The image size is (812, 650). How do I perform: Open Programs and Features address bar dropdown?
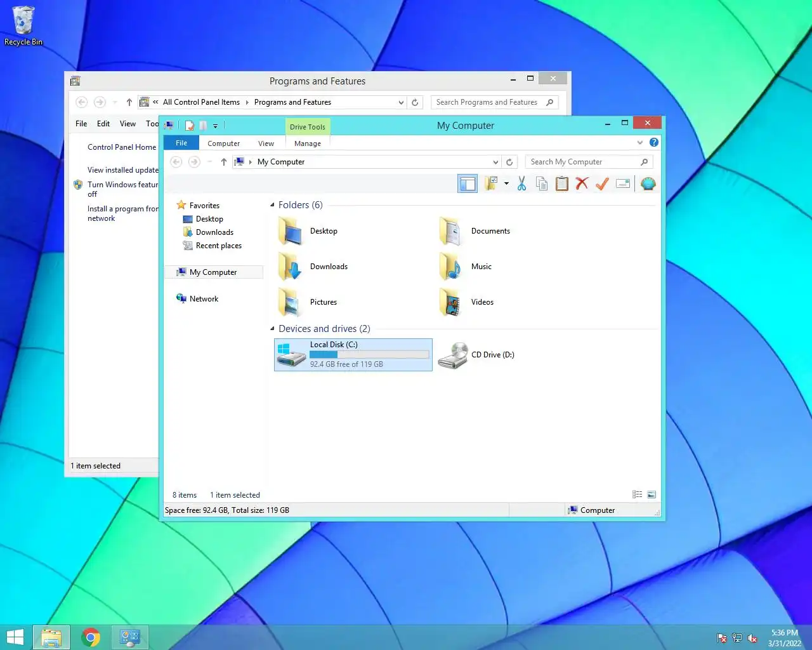[401, 102]
